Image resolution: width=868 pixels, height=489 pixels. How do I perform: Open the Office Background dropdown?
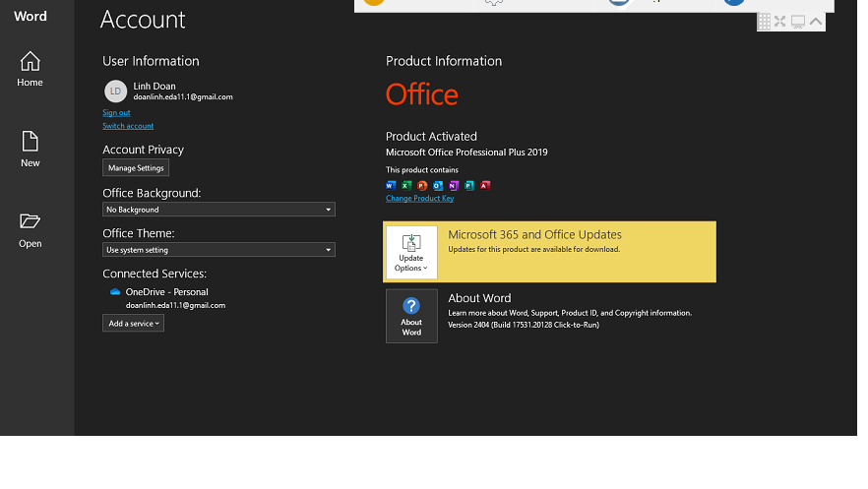pos(218,210)
